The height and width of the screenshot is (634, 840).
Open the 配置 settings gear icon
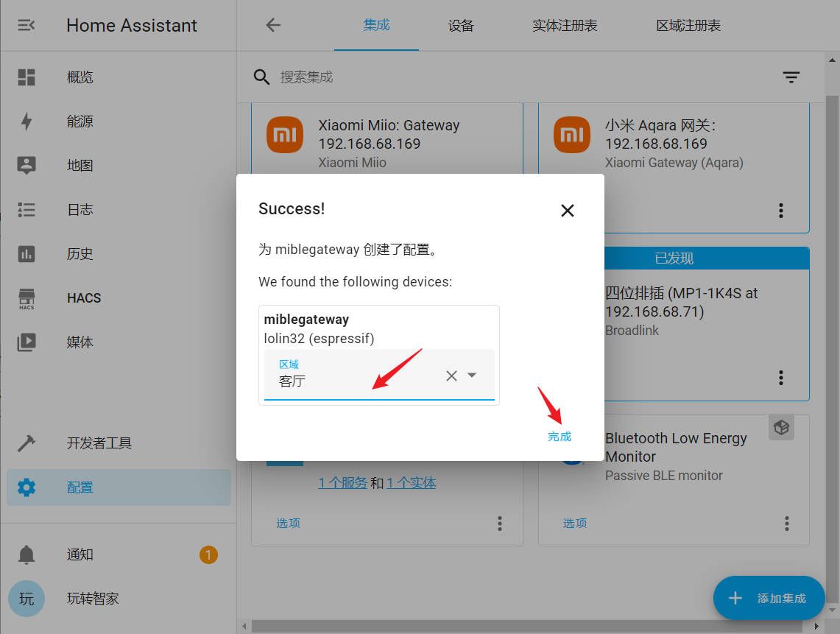[x=27, y=487]
